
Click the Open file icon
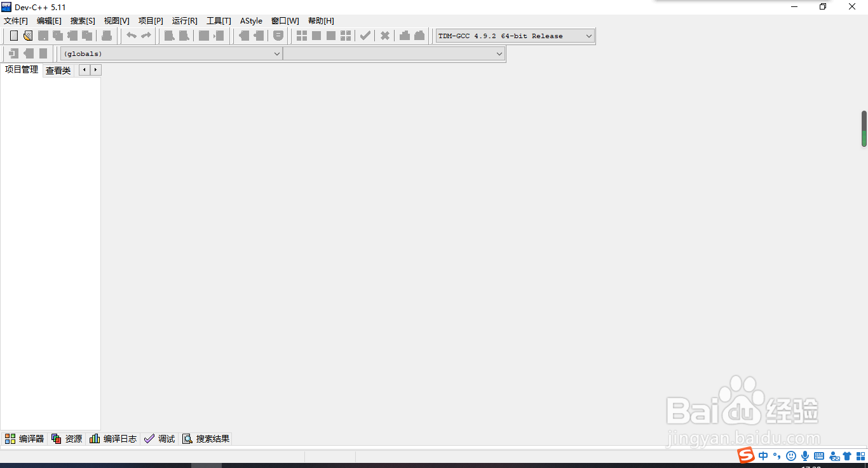(x=28, y=36)
